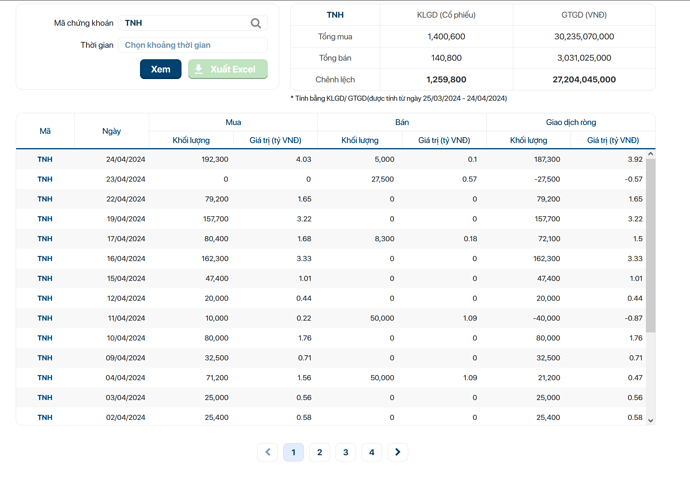
Task: Select current page 1 in pagination
Action: click(293, 452)
